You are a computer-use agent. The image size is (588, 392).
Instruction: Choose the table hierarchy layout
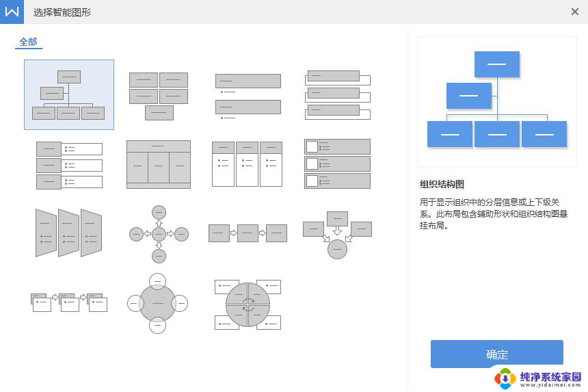159,164
